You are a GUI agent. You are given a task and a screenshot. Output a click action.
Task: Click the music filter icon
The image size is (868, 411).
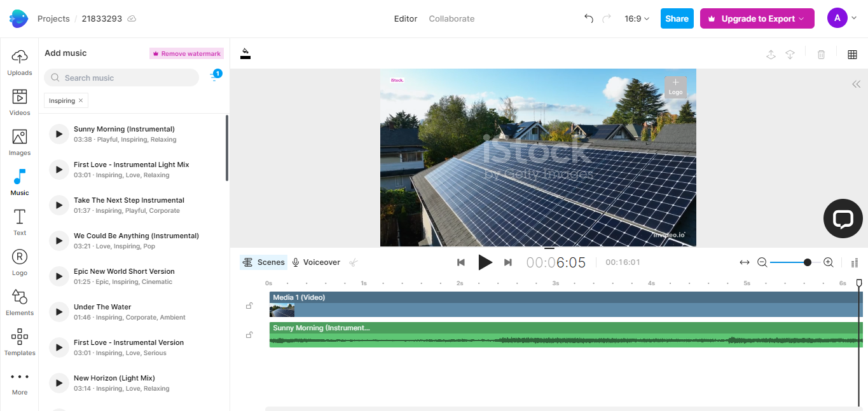pyautogui.click(x=215, y=77)
